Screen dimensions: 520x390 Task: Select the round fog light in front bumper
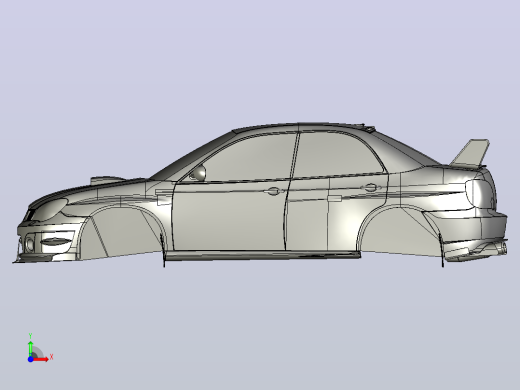29,244
